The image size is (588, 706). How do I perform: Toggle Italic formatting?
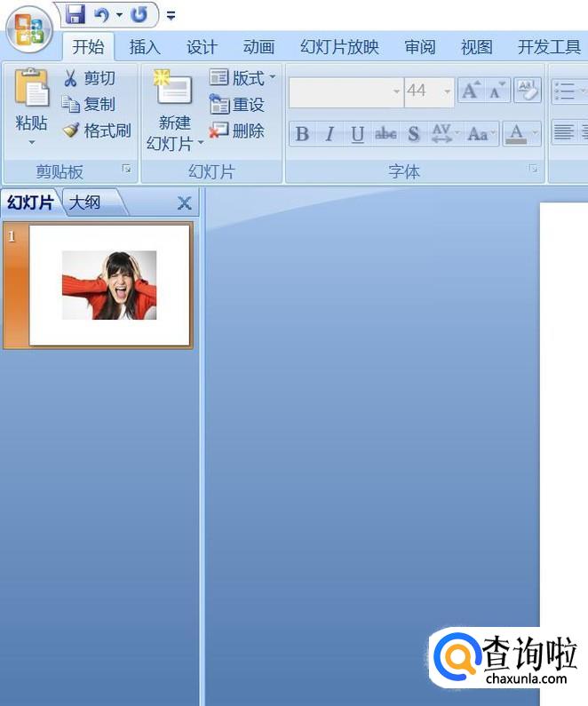pos(330,134)
